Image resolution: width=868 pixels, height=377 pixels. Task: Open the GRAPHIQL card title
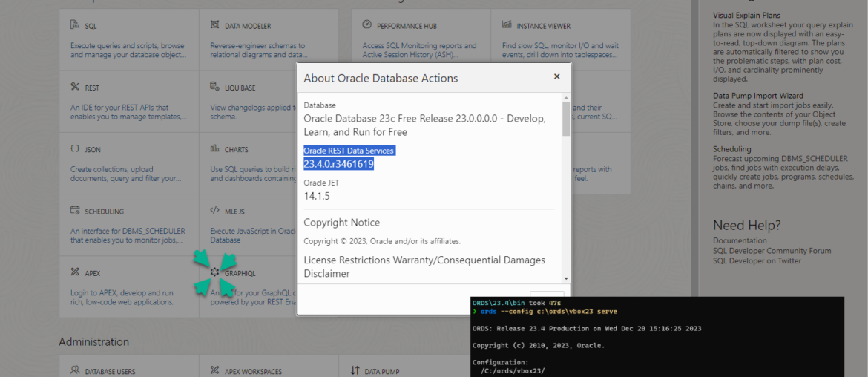point(240,274)
